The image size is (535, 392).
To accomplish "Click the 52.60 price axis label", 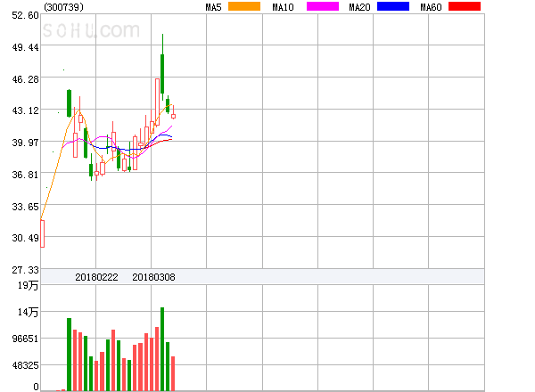I will pyautogui.click(x=25, y=15).
